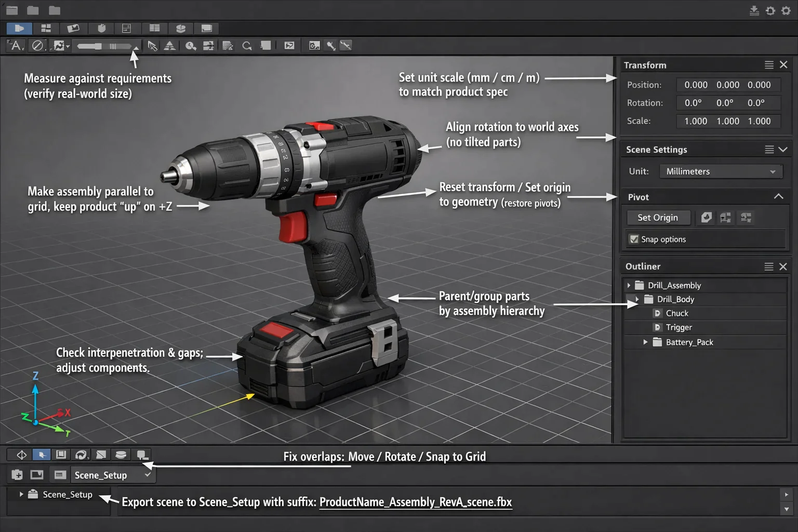Expand the Battery_Pack item in the Outliner
This screenshot has width=798, height=532.
pos(646,342)
